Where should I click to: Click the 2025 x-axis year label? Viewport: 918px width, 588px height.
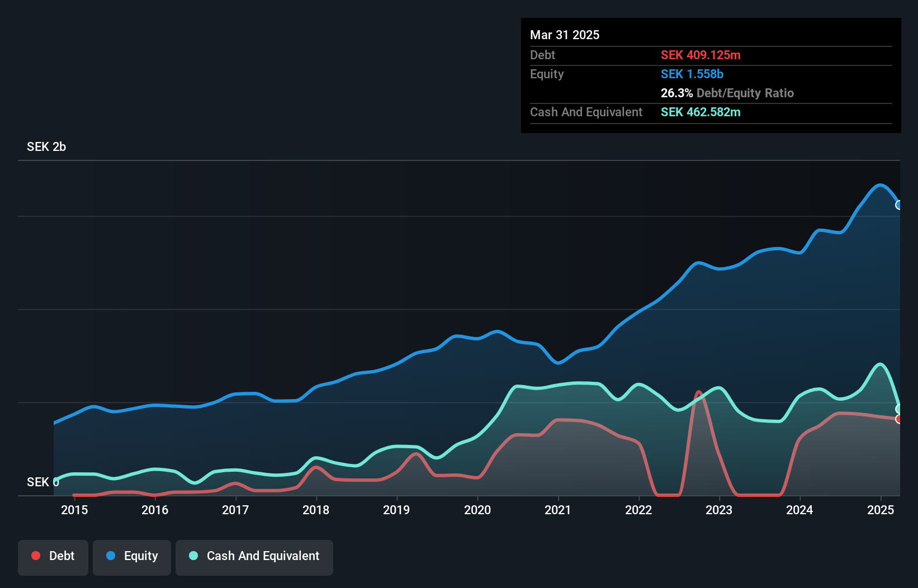tap(881, 510)
